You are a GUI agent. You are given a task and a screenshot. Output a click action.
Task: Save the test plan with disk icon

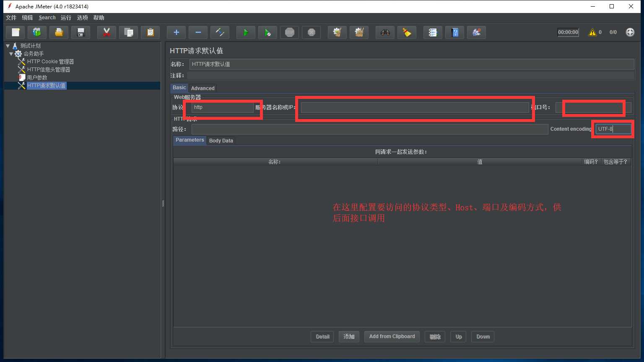coord(81,32)
